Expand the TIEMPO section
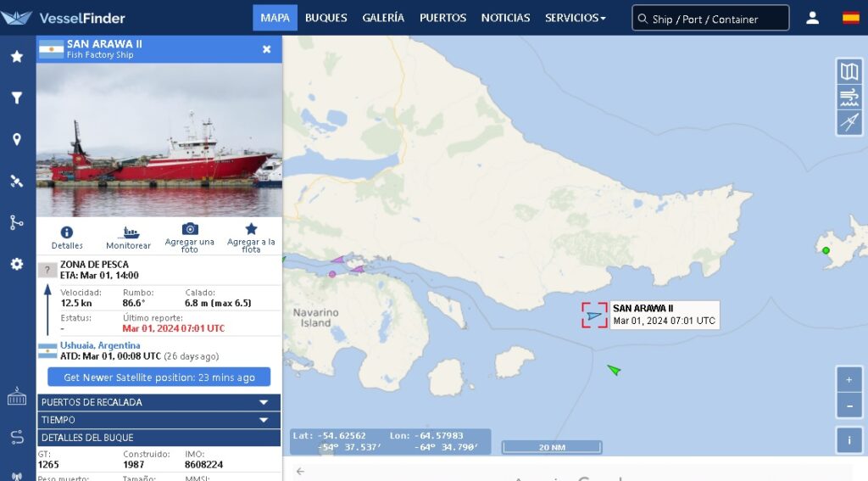 click(159, 420)
